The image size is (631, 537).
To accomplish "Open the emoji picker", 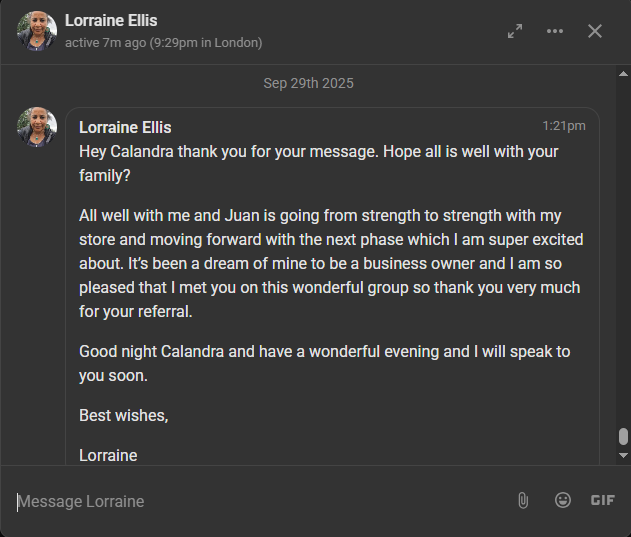I will (x=563, y=500).
